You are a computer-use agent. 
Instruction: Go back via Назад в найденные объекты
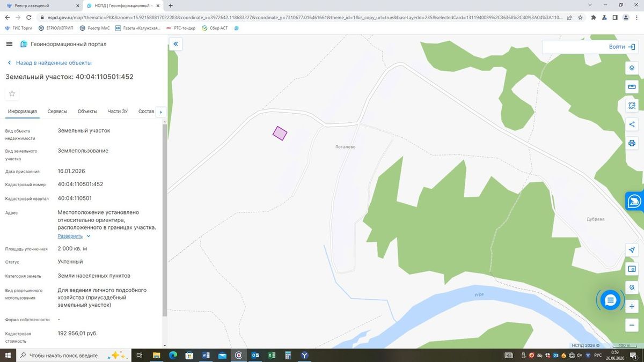point(49,63)
